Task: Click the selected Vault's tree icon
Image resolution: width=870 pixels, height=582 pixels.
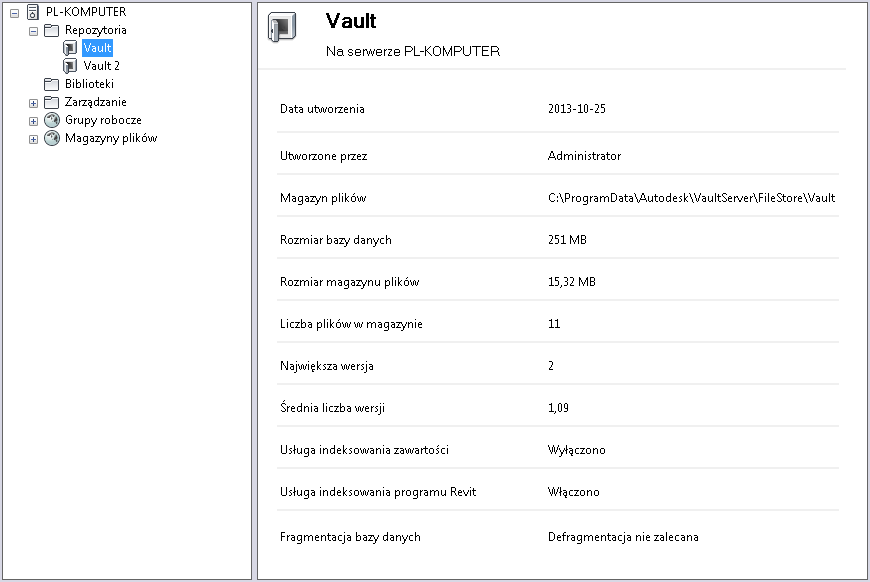Action: click(70, 48)
